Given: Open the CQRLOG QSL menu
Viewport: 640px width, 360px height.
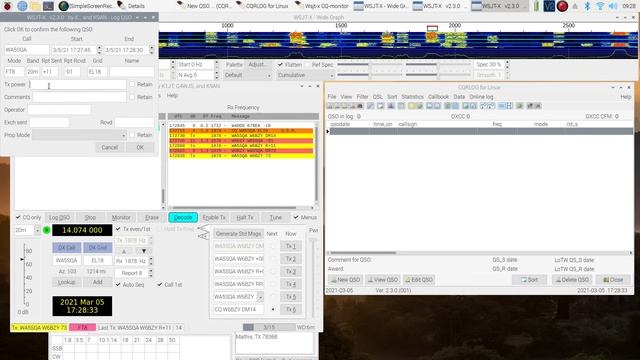Looking at the screenshot, I should 378,97.
